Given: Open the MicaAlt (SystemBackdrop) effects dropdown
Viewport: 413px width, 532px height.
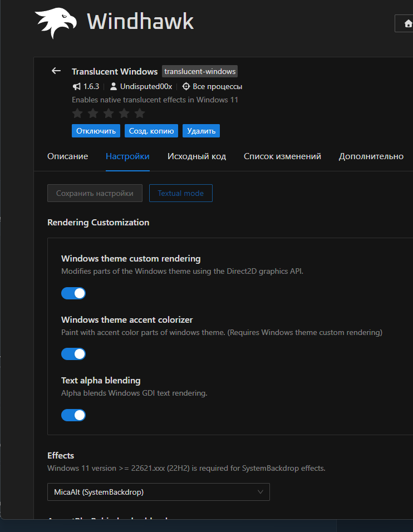Looking at the screenshot, I should (159, 492).
